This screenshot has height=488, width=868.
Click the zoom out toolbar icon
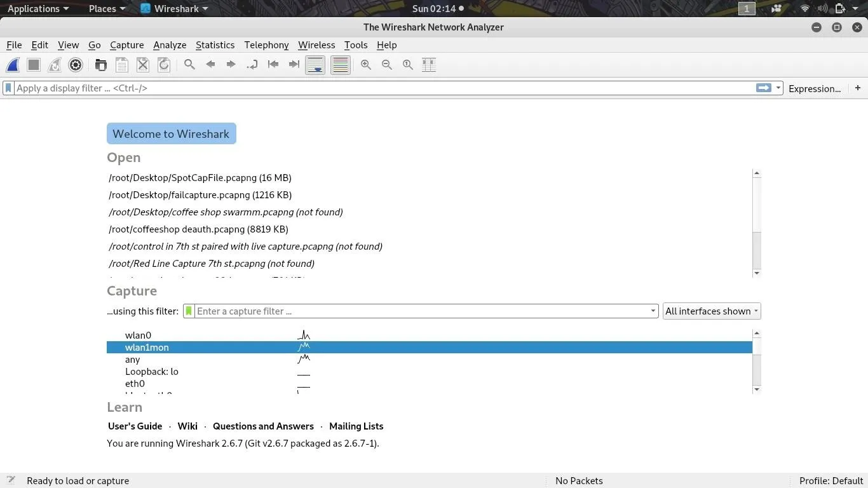387,64
